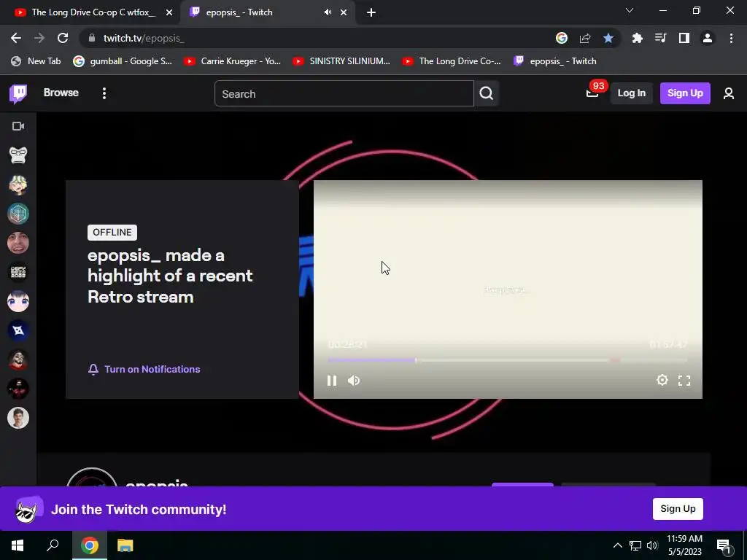The width and height of the screenshot is (747, 560).
Task: Mute the audio-playing Twitch tab speaker icon
Action: click(328, 12)
